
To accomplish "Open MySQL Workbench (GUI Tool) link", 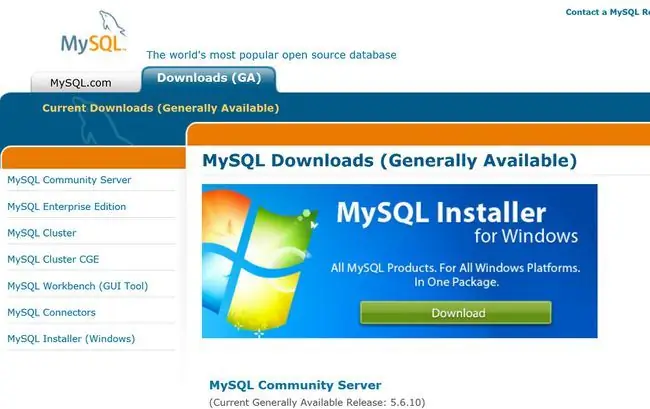I will (x=78, y=286).
